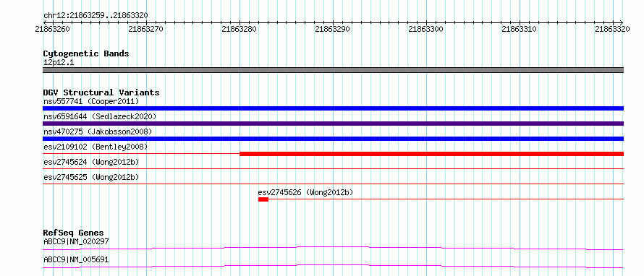Select the purple nsv6591644 variant bar
644x276 pixels.
[333, 124]
